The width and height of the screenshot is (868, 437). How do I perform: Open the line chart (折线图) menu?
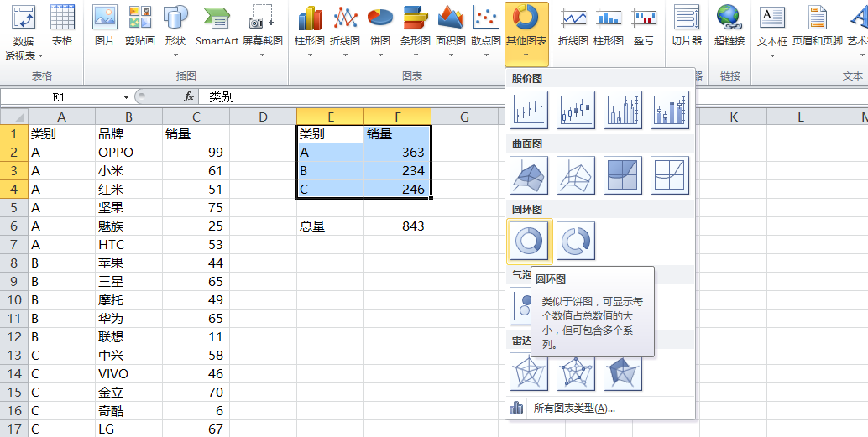(x=345, y=32)
